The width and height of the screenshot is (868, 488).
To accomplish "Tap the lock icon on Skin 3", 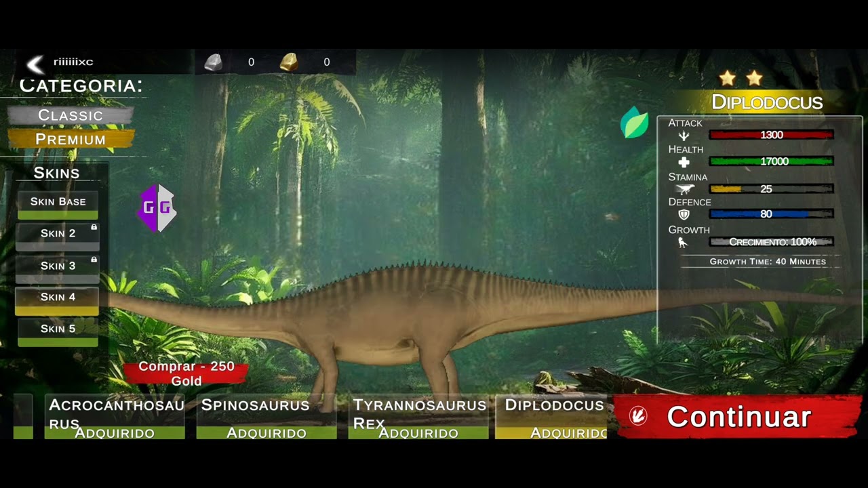I will click(94, 260).
